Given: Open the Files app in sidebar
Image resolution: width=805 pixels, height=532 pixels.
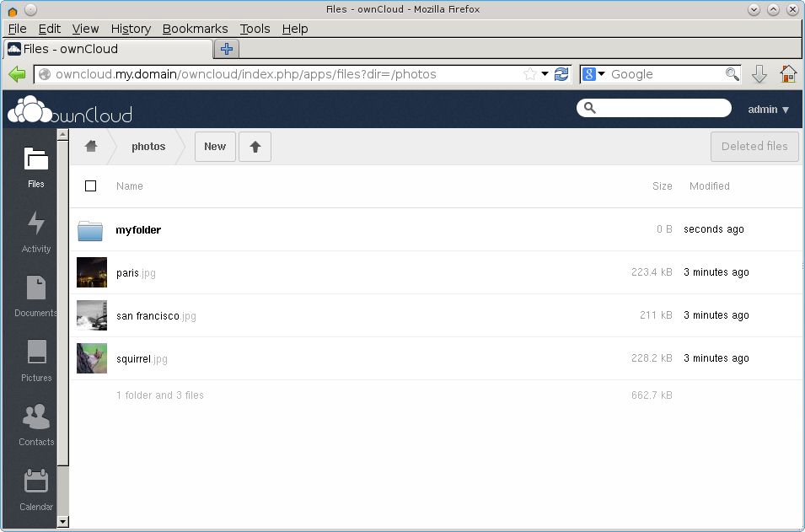Looking at the screenshot, I should tap(36, 167).
